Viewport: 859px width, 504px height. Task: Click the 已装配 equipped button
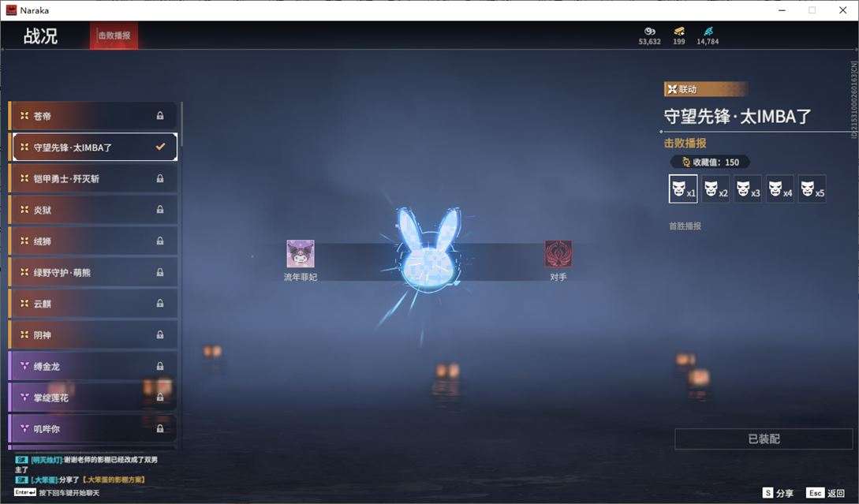[764, 439]
